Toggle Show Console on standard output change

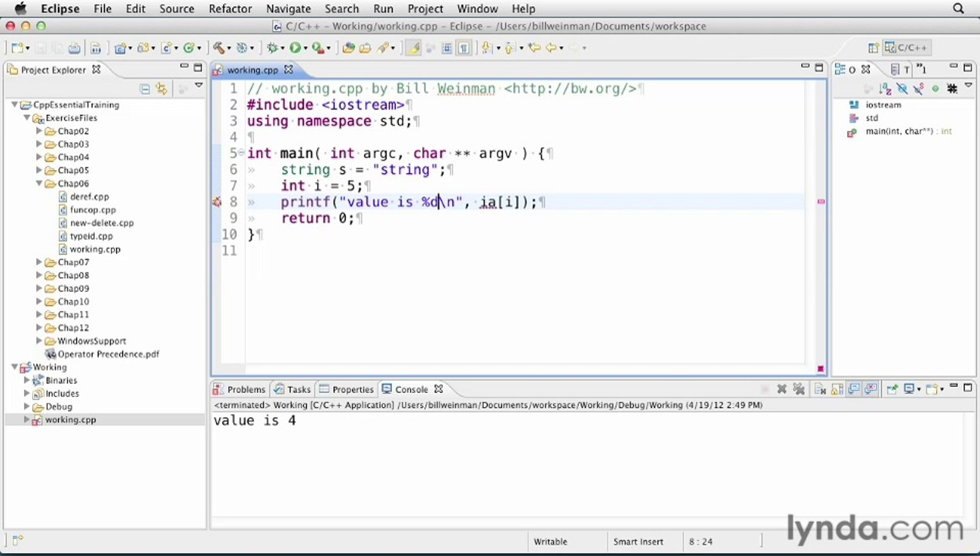tap(853, 389)
